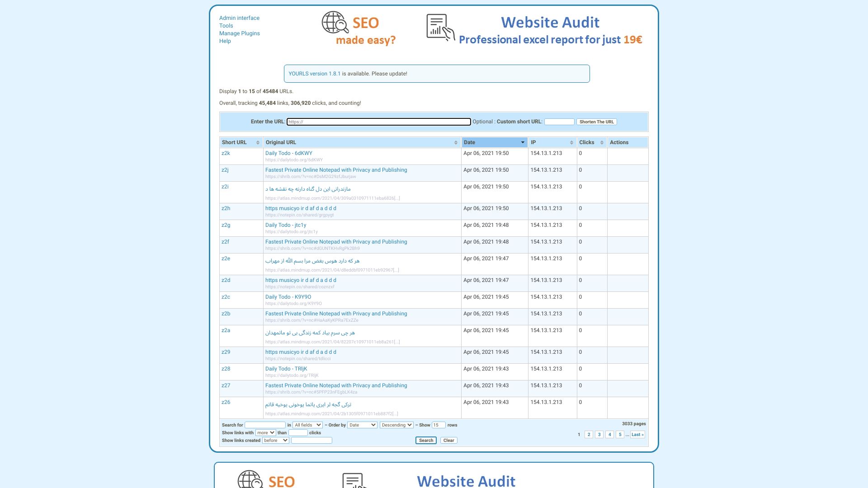This screenshot has height=488, width=868.
Task: Open Daily Todo - TRljK link
Action: (286, 369)
